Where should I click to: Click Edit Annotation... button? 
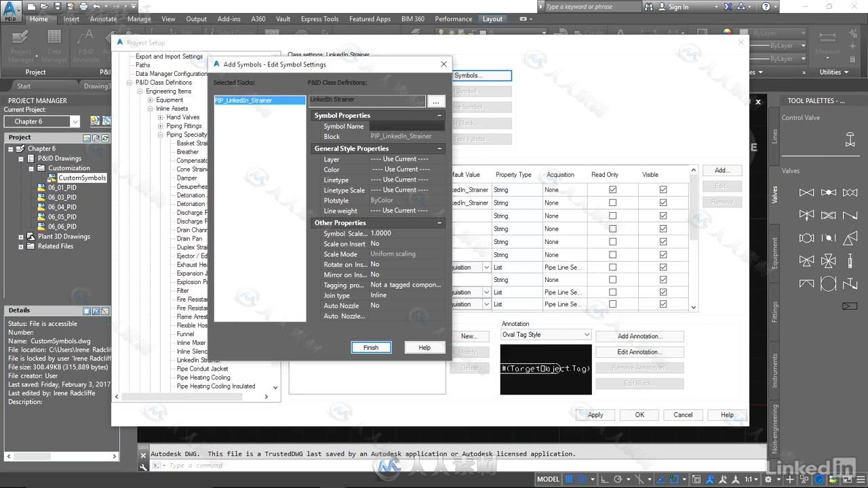click(639, 352)
